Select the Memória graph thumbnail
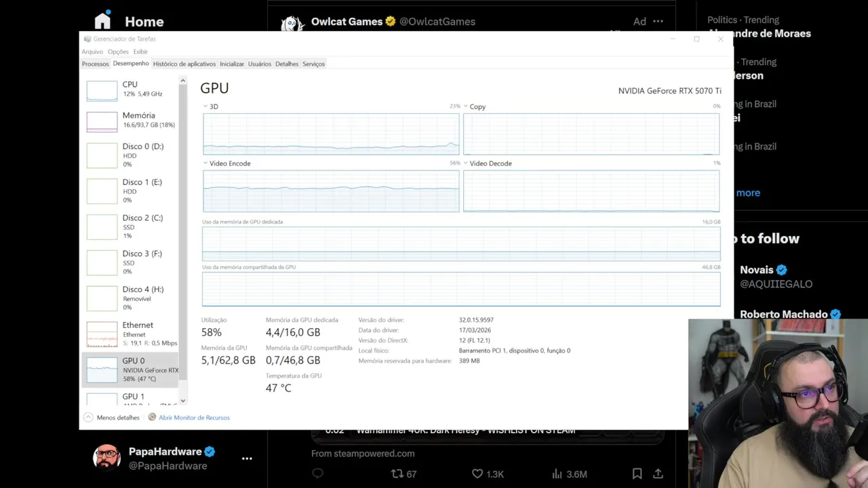Screen dimensions: 868x488 click(x=102, y=122)
